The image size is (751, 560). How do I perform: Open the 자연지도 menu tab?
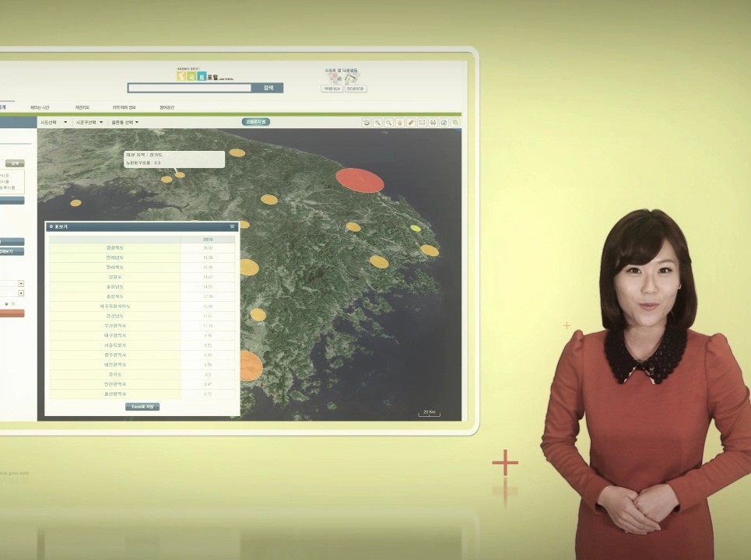pos(82,107)
